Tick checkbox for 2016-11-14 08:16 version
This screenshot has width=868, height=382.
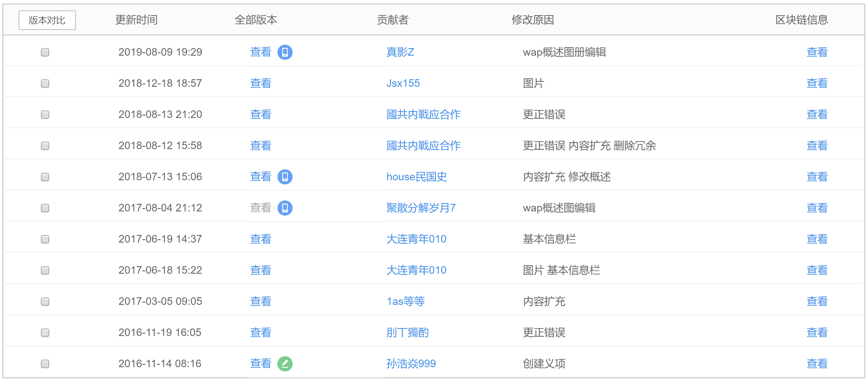(45, 364)
